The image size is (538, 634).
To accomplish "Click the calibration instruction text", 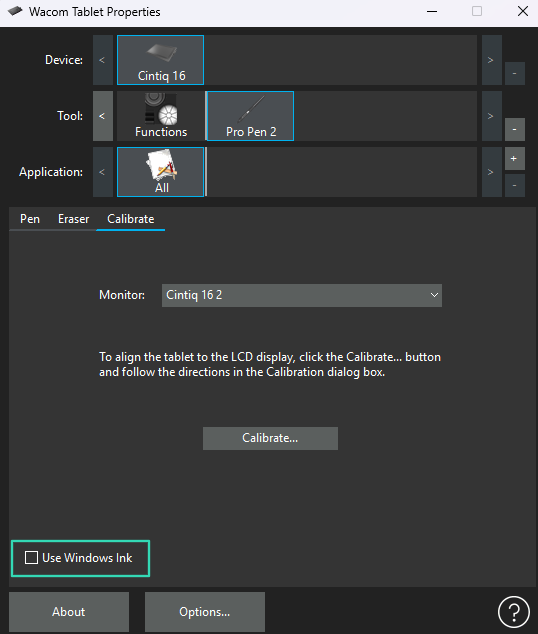I will click(x=270, y=364).
